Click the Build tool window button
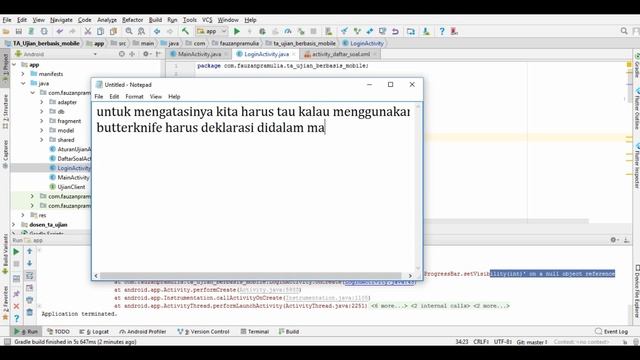 coord(289,331)
